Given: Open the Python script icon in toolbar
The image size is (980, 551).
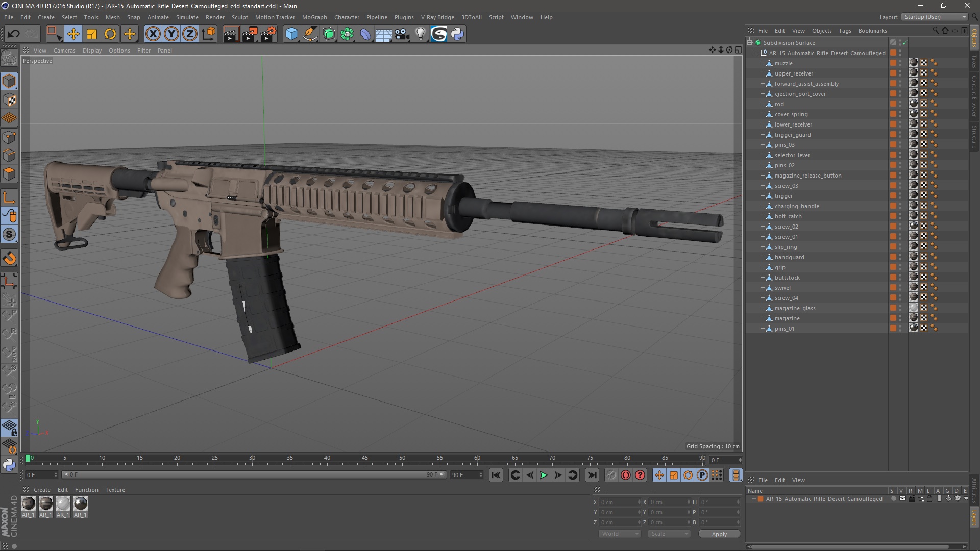Looking at the screenshot, I should [457, 34].
